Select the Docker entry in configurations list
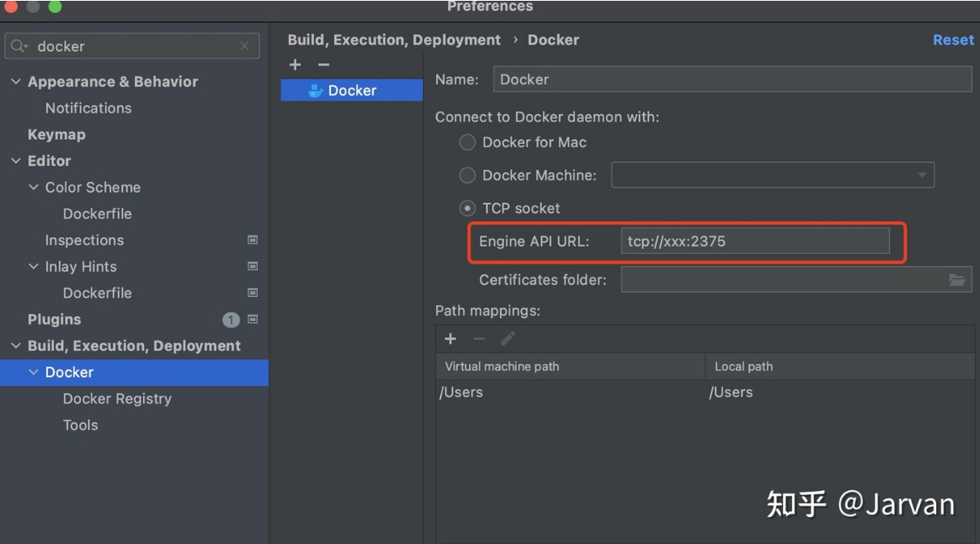Image resolution: width=980 pixels, height=544 pixels. (x=351, y=90)
